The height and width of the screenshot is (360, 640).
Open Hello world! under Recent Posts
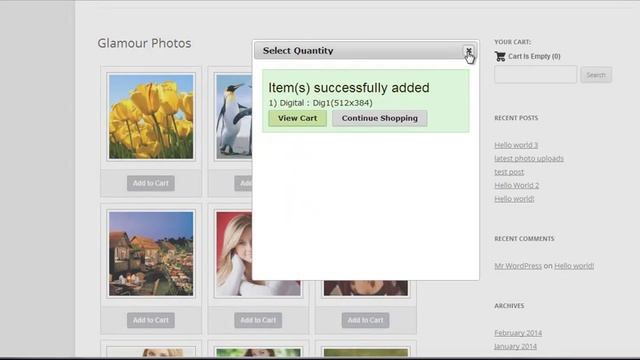tap(514, 199)
